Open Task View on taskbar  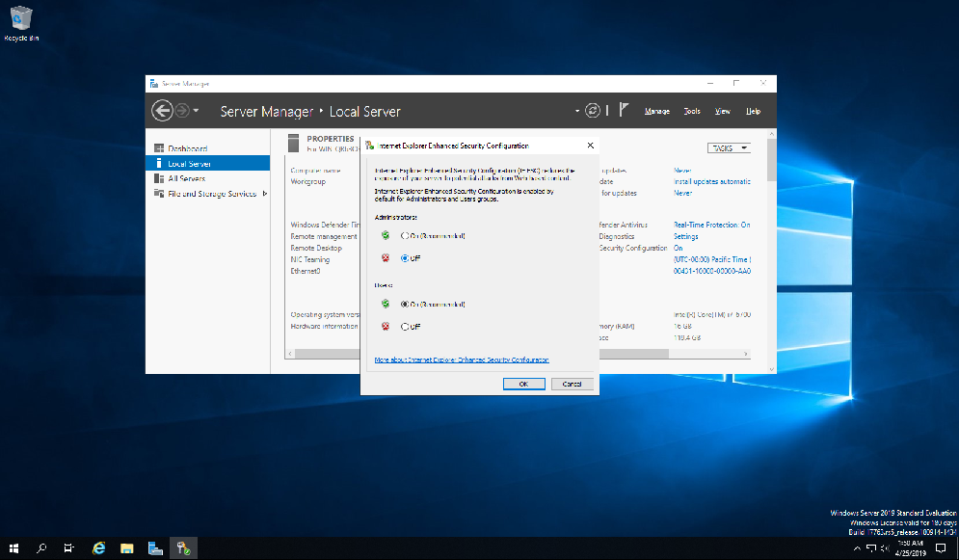coord(68,548)
